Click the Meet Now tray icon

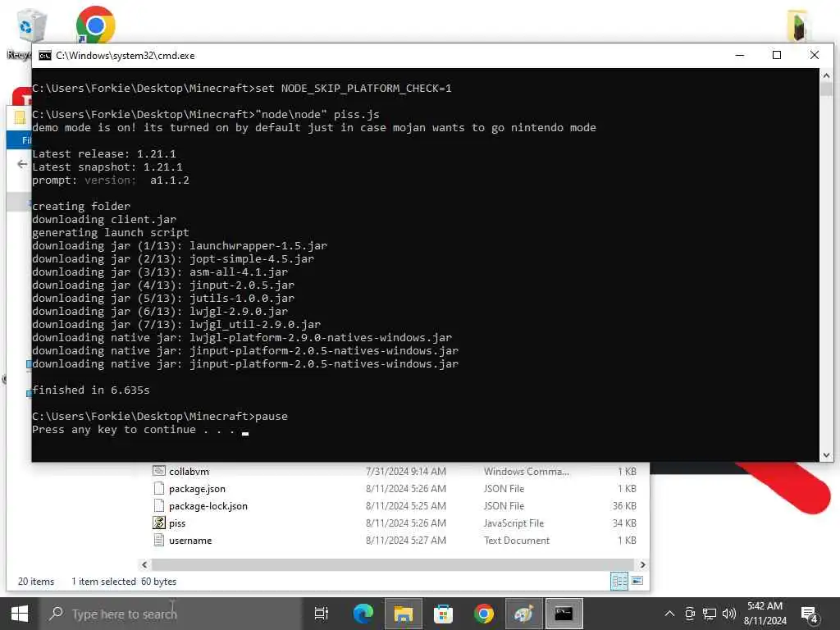point(690,614)
